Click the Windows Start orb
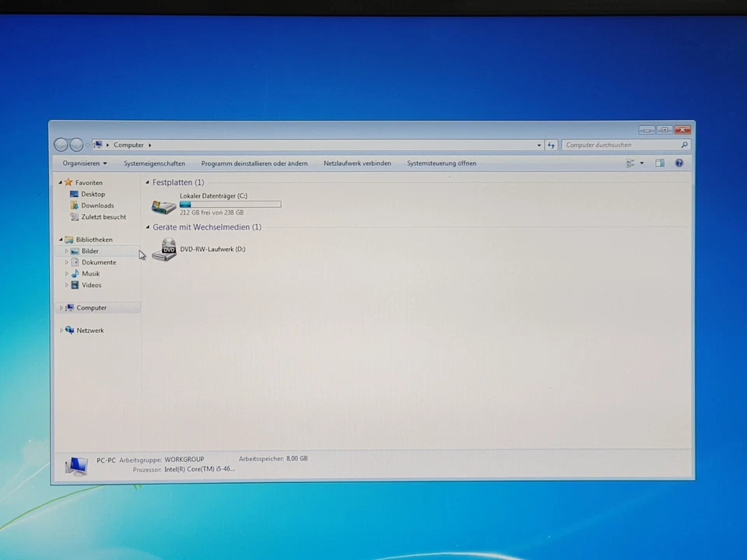Image resolution: width=747 pixels, height=560 pixels. 15,555
